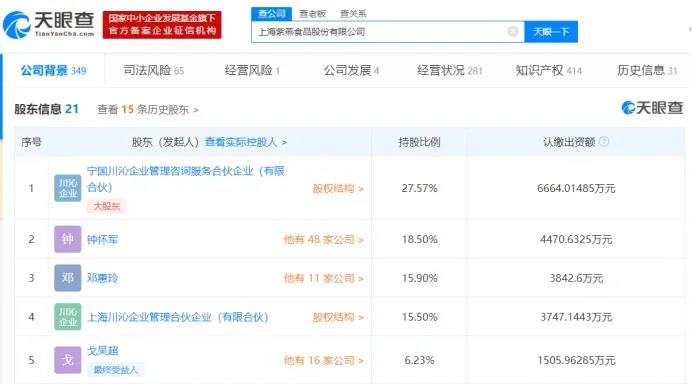Open 钟怀军 shareholder profile link
This screenshot has width=692, height=384.
(x=102, y=240)
